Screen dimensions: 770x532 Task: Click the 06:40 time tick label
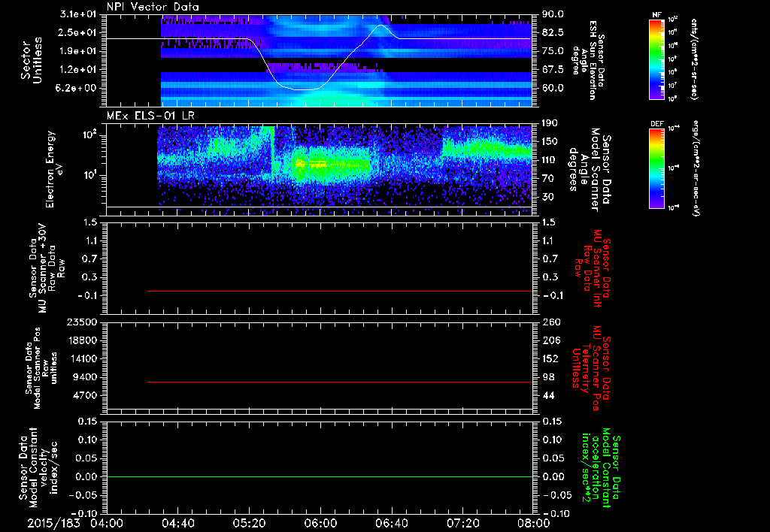pyautogui.click(x=391, y=523)
